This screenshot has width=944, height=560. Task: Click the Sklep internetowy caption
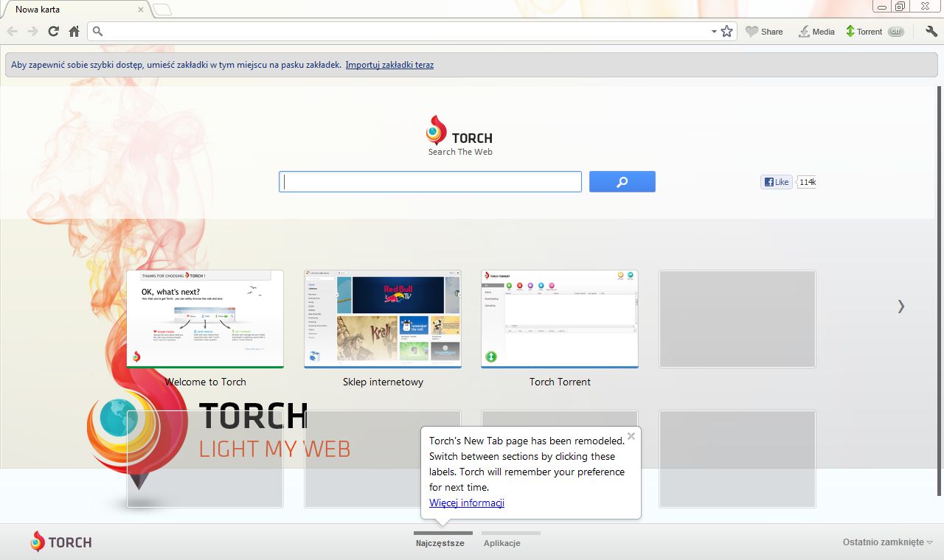pyautogui.click(x=383, y=382)
